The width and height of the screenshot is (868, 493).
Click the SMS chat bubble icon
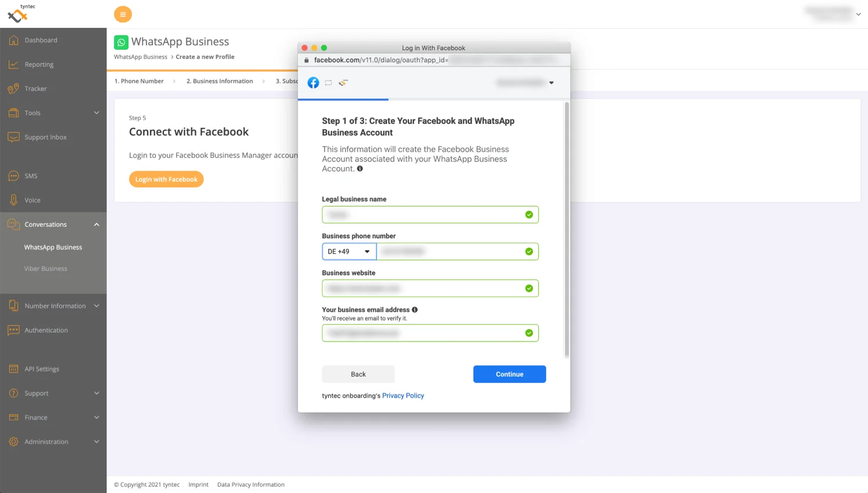tap(13, 176)
